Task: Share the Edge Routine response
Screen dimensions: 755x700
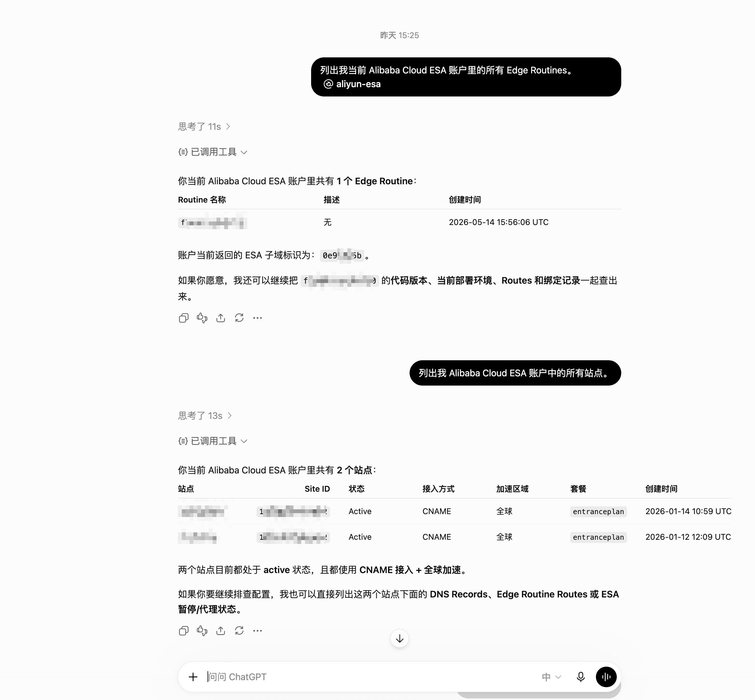Action: click(x=221, y=318)
